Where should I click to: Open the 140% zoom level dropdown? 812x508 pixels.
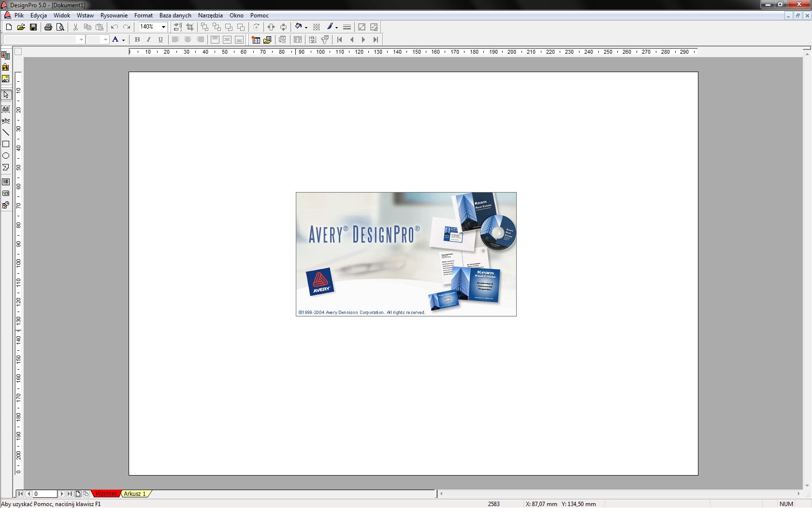point(163,27)
